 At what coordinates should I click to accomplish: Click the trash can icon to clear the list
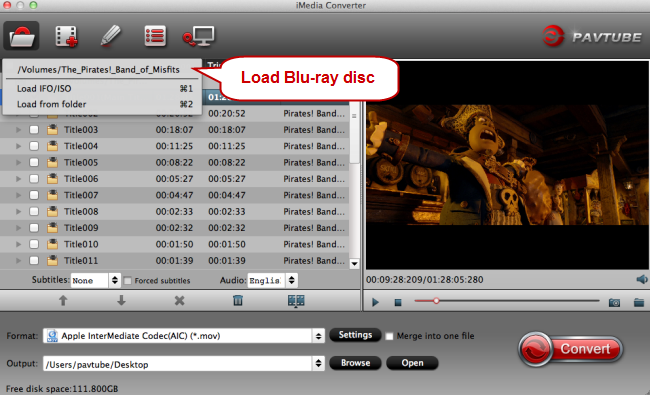pyautogui.click(x=238, y=300)
